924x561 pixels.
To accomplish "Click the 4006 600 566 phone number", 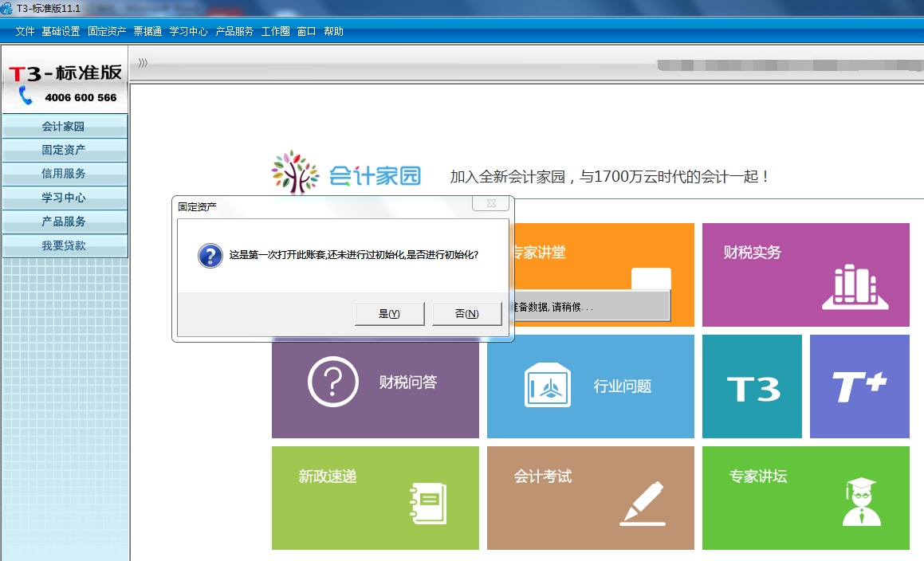I will tap(81, 98).
